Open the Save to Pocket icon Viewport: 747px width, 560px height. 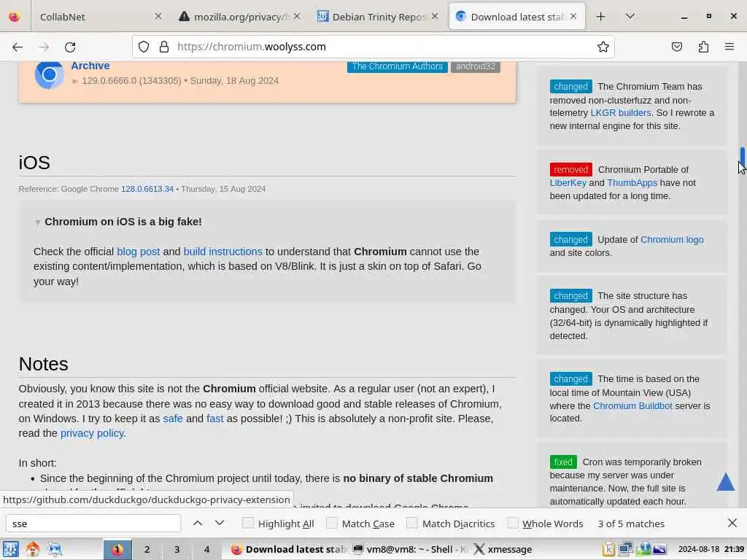pyautogui.click(x=676, y=47)
